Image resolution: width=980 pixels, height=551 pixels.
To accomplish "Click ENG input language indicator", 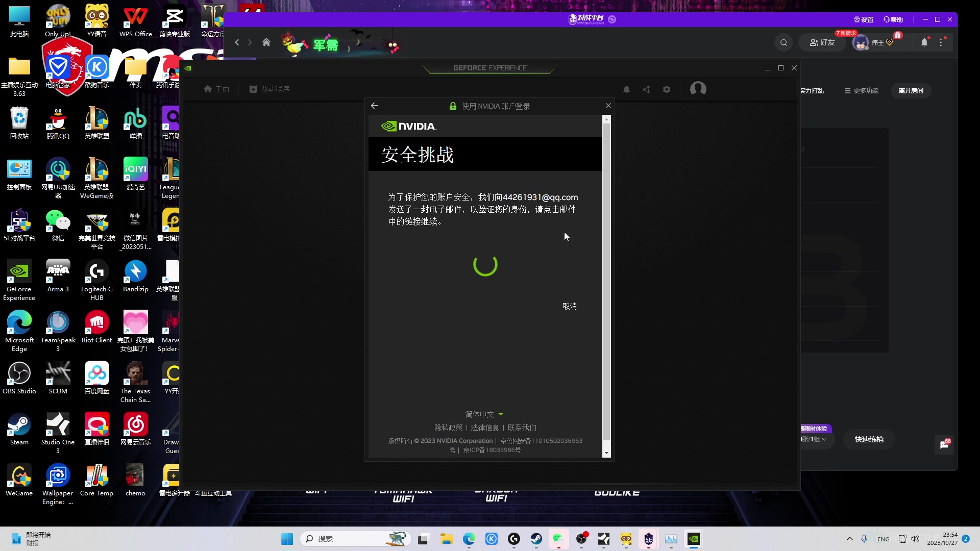I will pos(883,539).
